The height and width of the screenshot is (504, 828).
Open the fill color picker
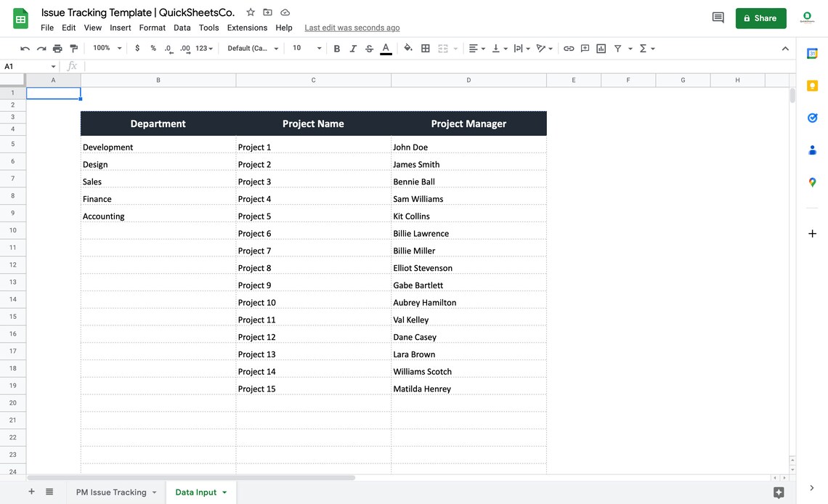pos(407,48)
